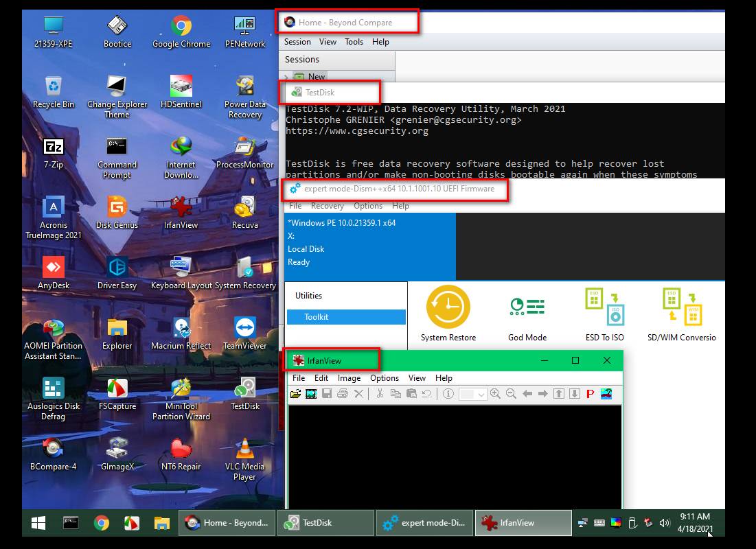Click the Print icon in IrfanView toolbar
Image resolution: width=756 pixels, height=549 pixels.
[x=343, y=394]
